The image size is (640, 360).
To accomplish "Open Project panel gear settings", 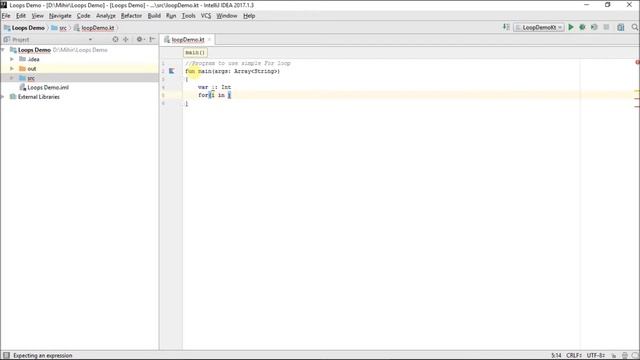I will pos(140,39).
